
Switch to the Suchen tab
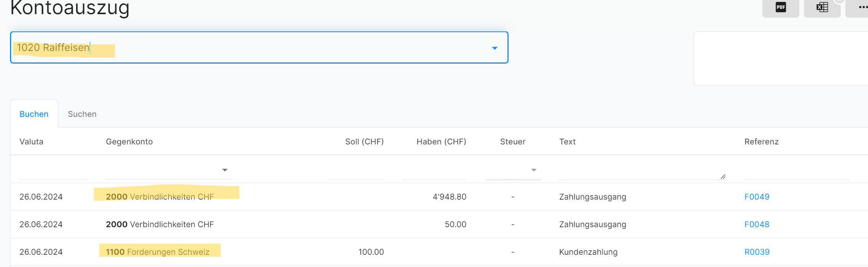pyautogui.click(x=82, y=114)
